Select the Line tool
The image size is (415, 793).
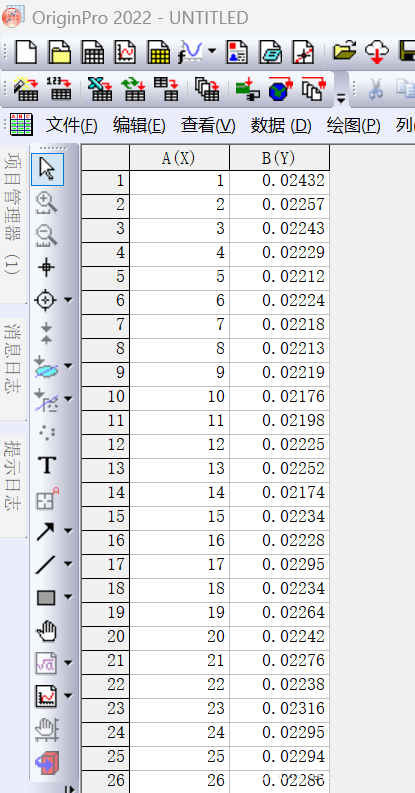[46, 564]
